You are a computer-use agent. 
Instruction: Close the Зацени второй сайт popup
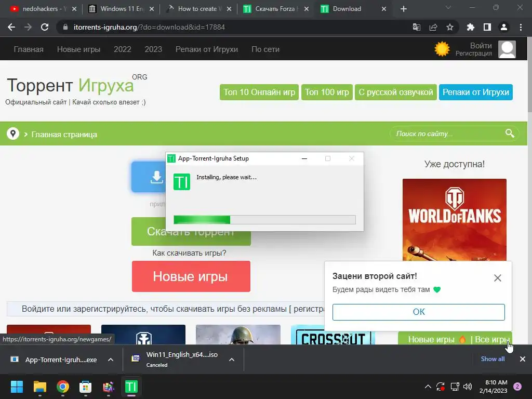tap(497, 278)
